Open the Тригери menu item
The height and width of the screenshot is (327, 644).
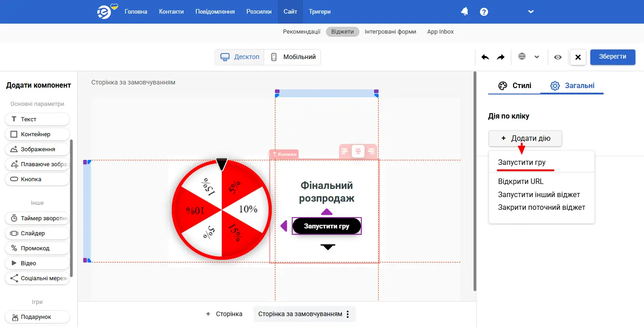320,12
